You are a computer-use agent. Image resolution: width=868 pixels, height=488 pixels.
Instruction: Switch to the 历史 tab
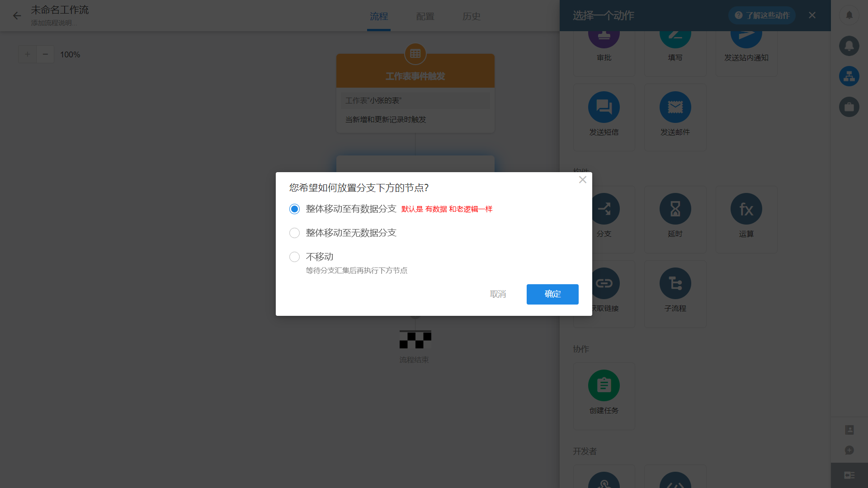tap(471, 16)
